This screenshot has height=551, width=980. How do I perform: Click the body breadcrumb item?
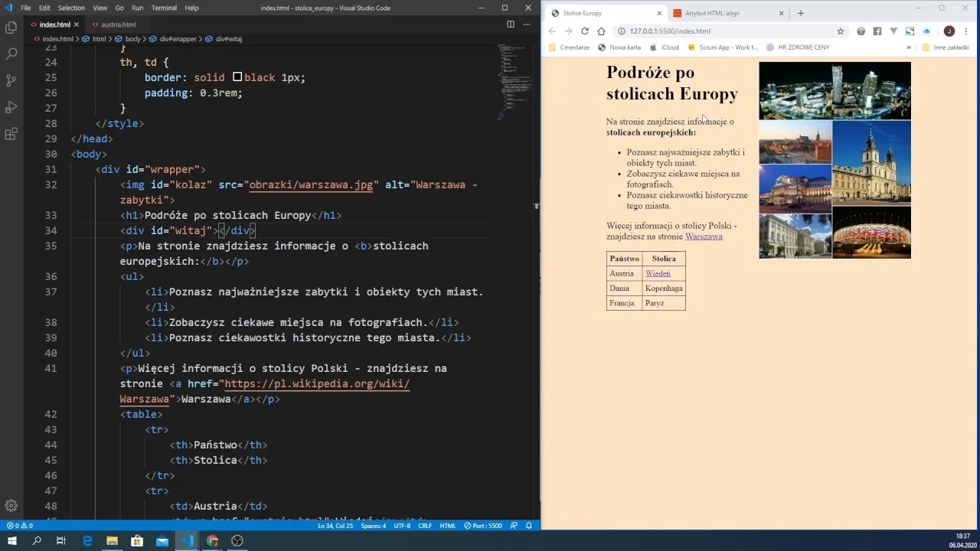point(129,38)
